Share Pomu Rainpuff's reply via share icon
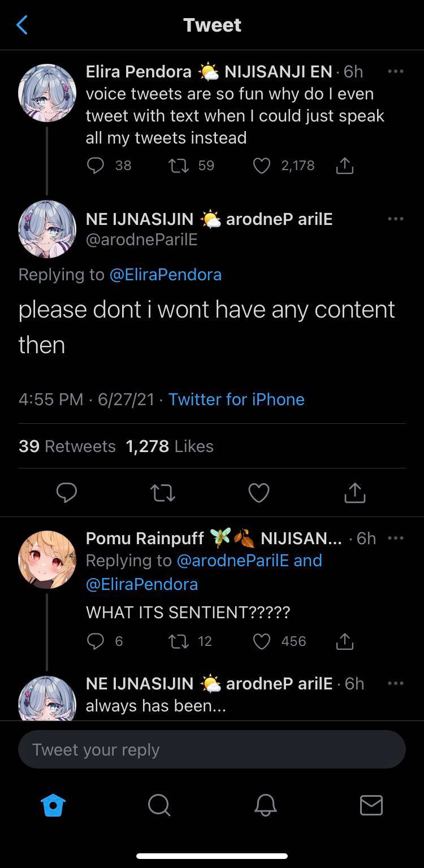The height and width of the screenshot is (868, 424). tap(345, 641)
